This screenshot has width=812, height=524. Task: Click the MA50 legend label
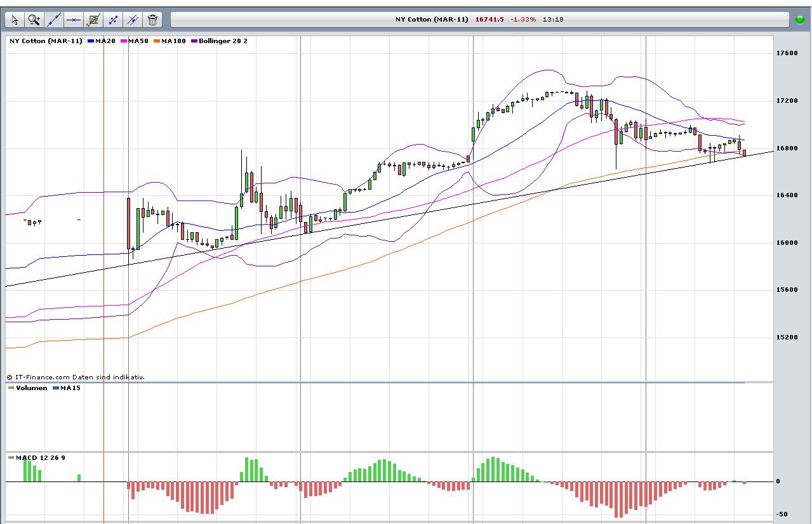pos(138,41)
